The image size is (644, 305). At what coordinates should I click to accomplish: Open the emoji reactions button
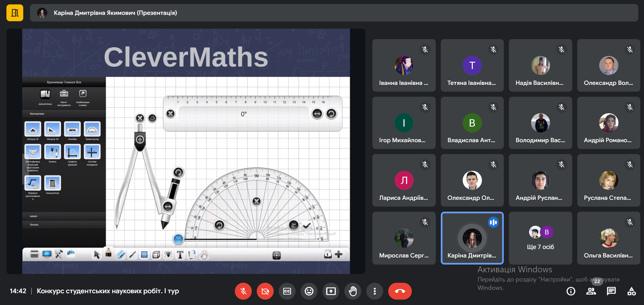click(x=309, y=291)
